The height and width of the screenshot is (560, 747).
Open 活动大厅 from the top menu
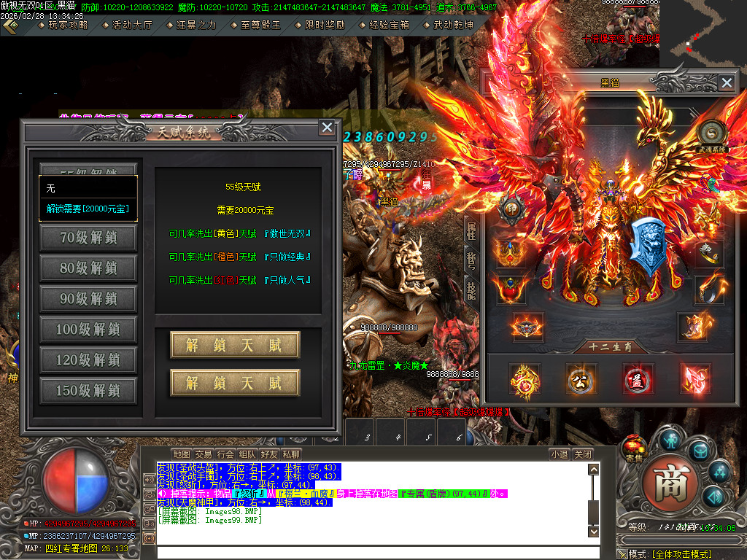point(131,24)
